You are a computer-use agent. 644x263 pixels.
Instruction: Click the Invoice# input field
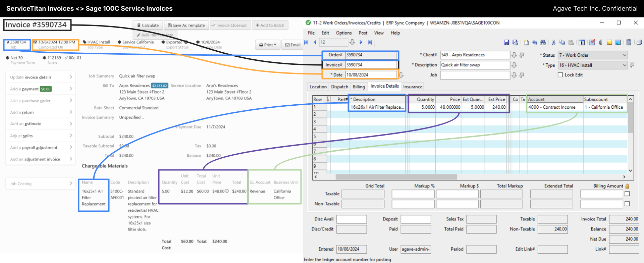(371, 65)
